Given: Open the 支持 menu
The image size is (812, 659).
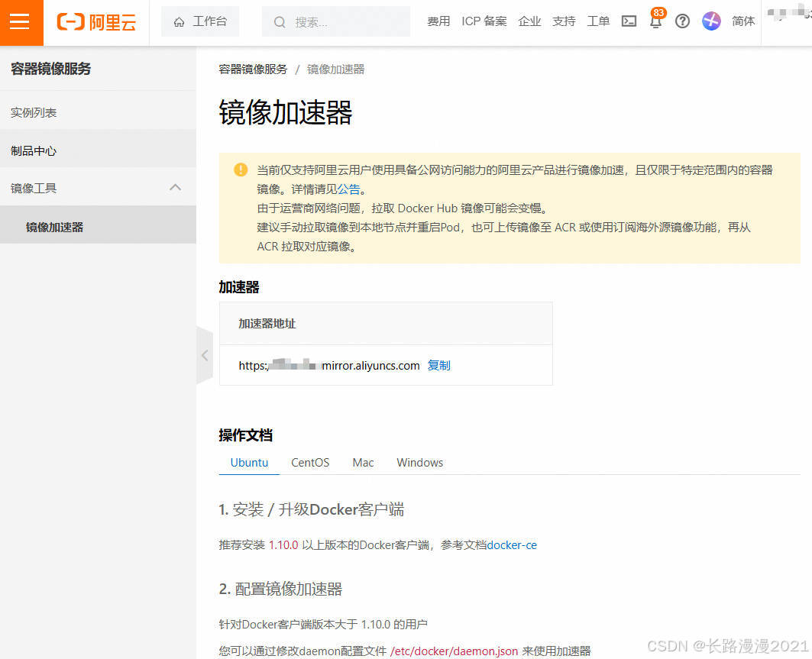Looking at the screenshot, I should 564,21.
